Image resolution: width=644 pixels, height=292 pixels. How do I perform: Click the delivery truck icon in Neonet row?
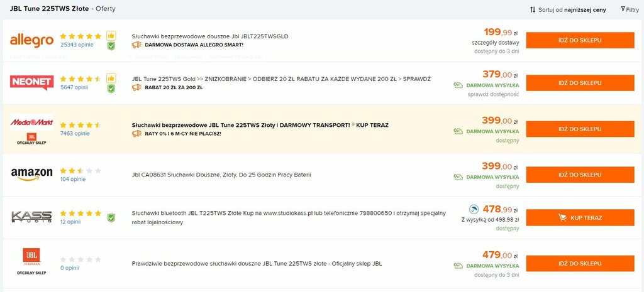pyautogui.click(x=458, y=85)
